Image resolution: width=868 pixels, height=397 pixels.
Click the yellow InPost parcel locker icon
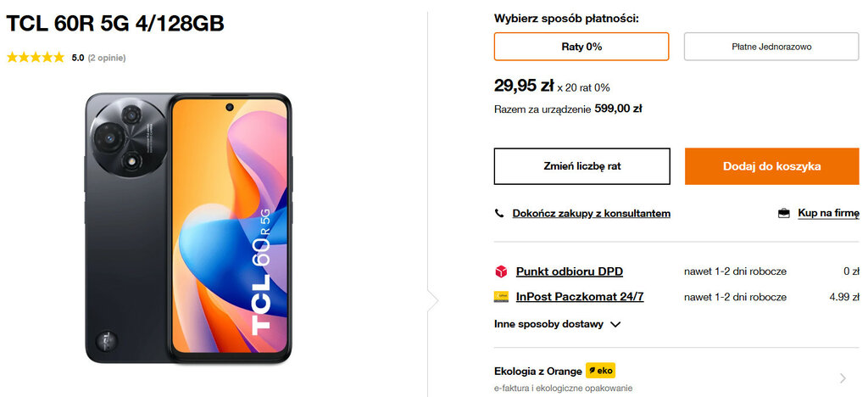pos(501,297)
